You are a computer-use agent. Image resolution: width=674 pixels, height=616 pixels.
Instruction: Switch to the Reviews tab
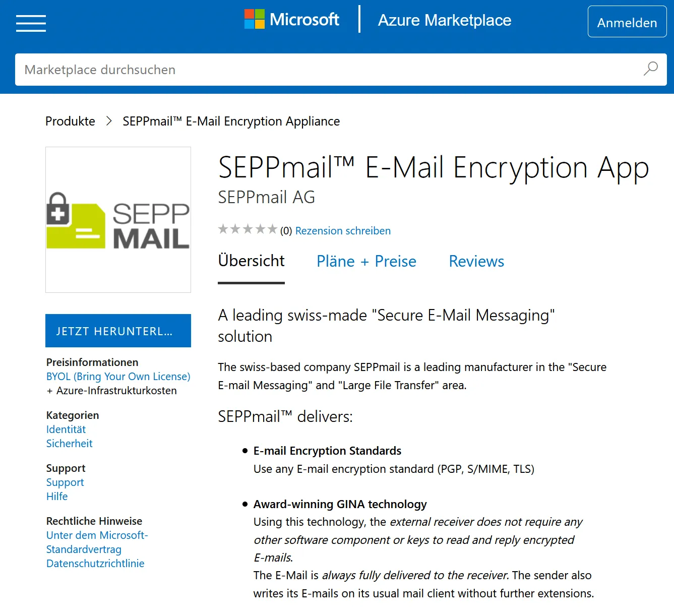click(x=476, y=261)
